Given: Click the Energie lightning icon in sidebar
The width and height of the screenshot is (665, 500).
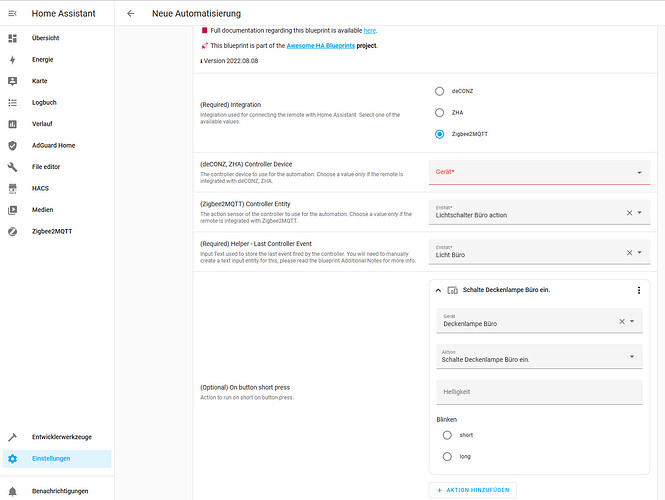Looking at the screenshot, I should [13, 59].
